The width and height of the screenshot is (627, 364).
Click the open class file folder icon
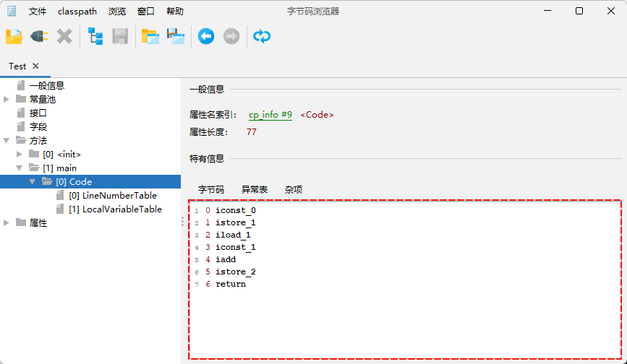pyautogui.click(x=14, y=37)
